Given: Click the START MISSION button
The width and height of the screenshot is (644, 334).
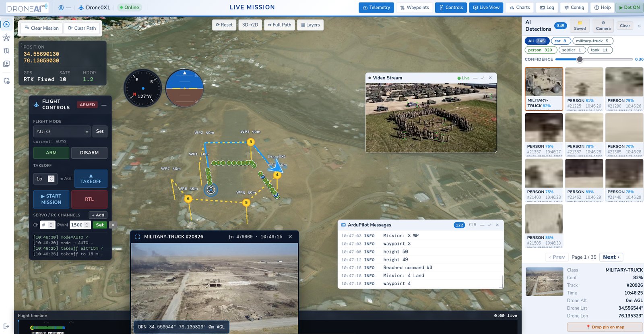Looking at the screenshot, I should pos(51,199).
